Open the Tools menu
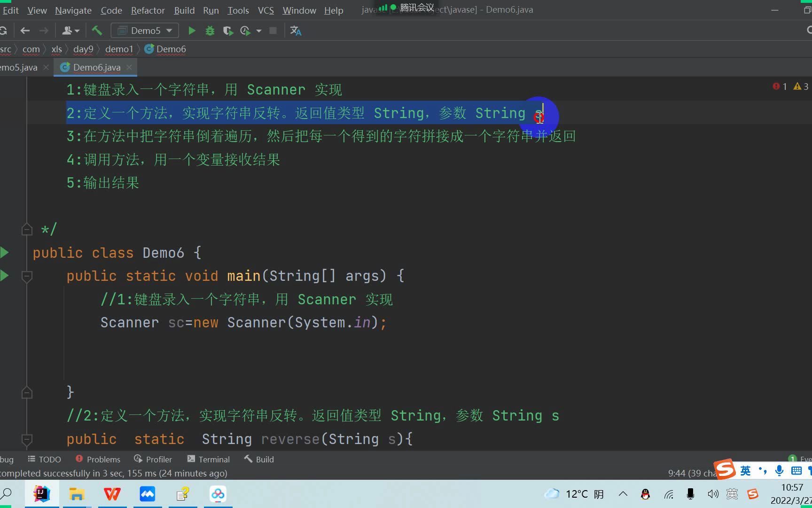The height and width of the screenshot is (508, 812). [x=238, y=10]
